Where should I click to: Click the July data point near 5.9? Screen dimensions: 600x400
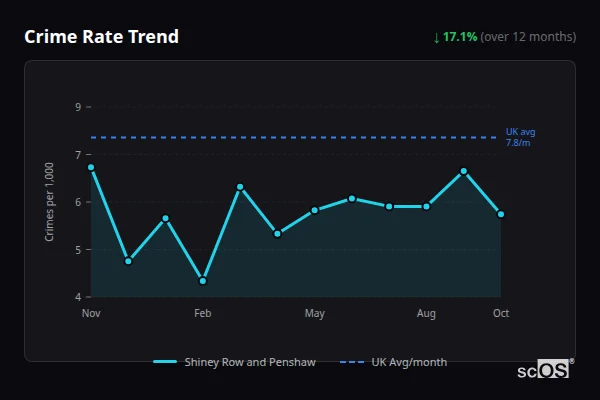click(x=389, y=206)
